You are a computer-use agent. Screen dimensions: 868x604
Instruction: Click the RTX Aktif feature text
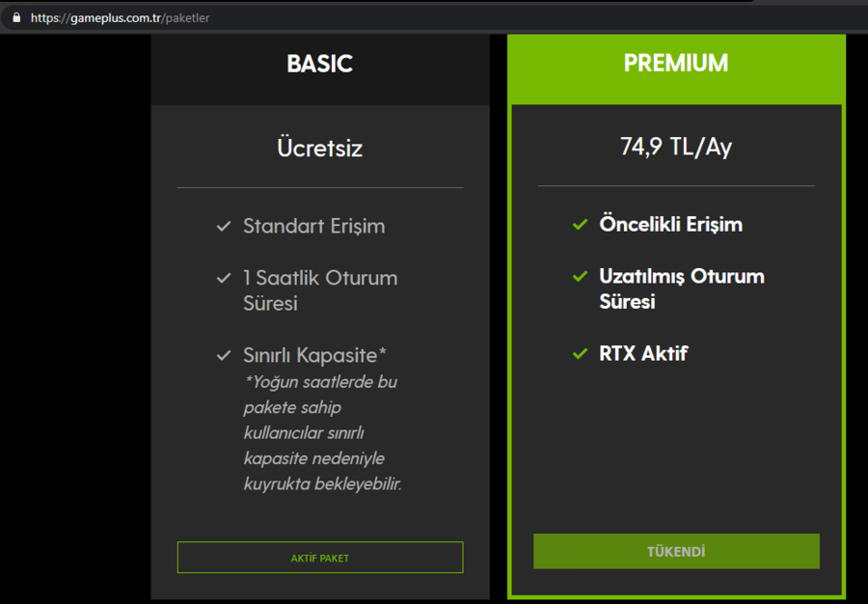click(643, 353)
